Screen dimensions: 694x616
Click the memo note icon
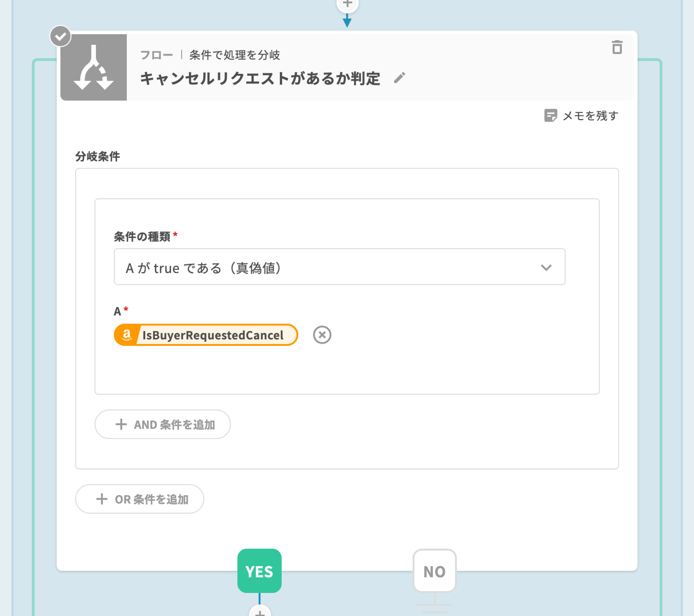550,116
